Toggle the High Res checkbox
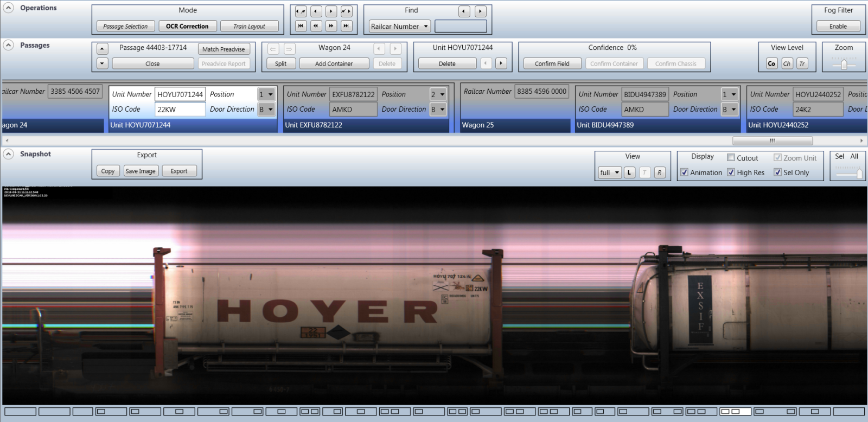Image resolution: width=868 pixels, height=422 pixels. pos(731,172)
